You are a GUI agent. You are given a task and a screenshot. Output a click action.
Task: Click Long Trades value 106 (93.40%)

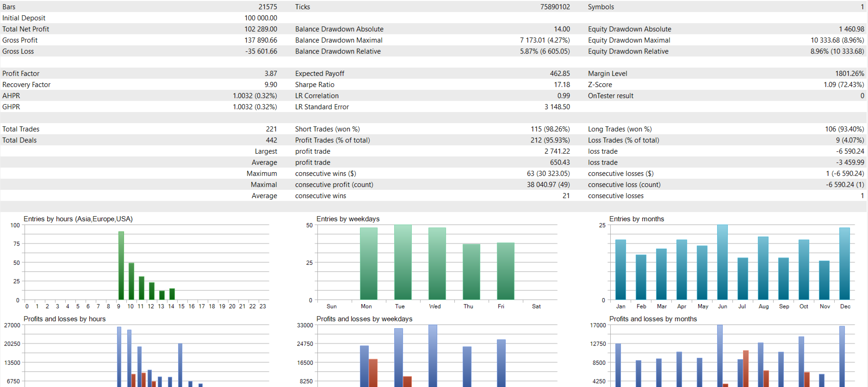click(x=844, y=129)
